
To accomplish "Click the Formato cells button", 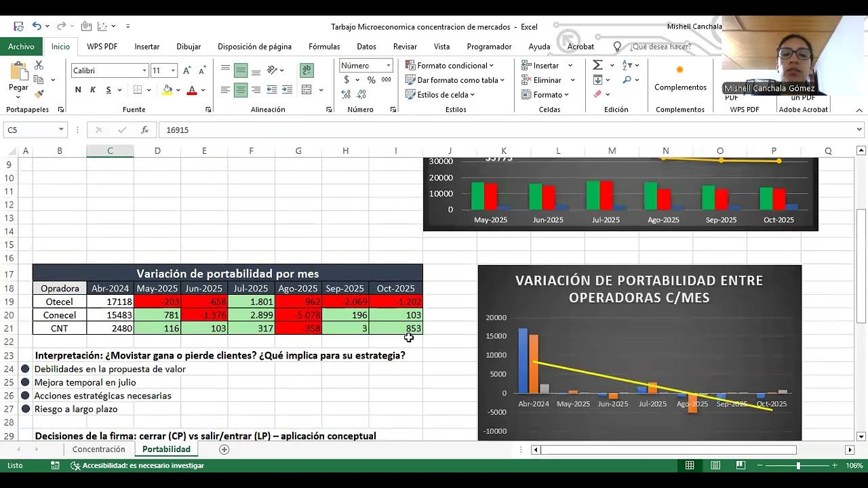I will tap(545, 95).
